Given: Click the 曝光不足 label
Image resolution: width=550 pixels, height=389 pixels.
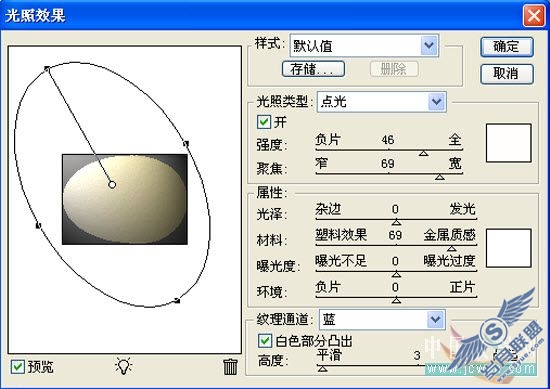Looking at the screenshot, I should (341, 261).
